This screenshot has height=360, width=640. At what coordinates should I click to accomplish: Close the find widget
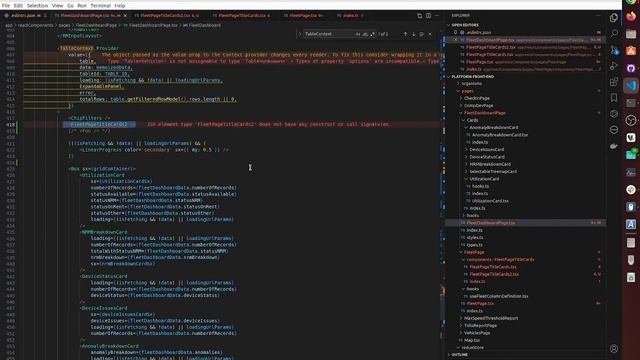(x=430, y=34)
